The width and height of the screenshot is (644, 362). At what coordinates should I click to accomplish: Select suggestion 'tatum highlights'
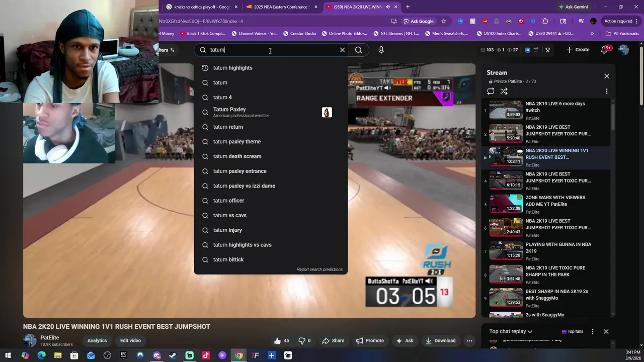(271, 68)
